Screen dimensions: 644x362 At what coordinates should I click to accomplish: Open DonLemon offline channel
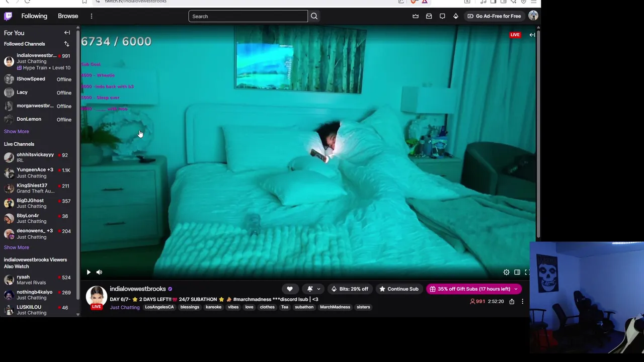(x=38, y=119)
